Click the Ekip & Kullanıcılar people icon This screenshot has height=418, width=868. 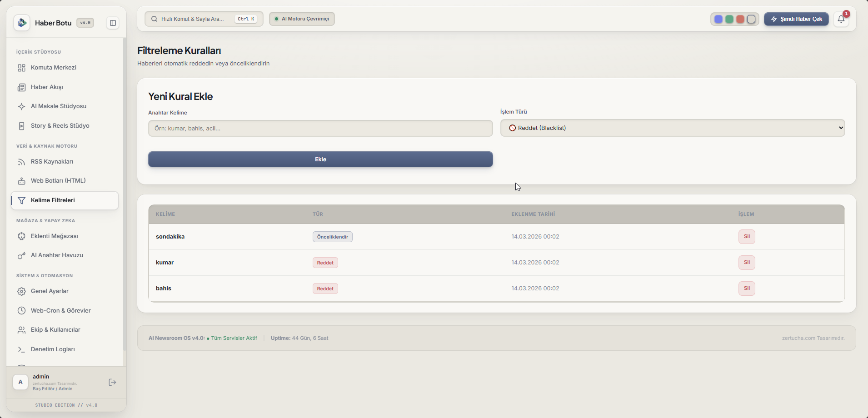coord(21,330)
